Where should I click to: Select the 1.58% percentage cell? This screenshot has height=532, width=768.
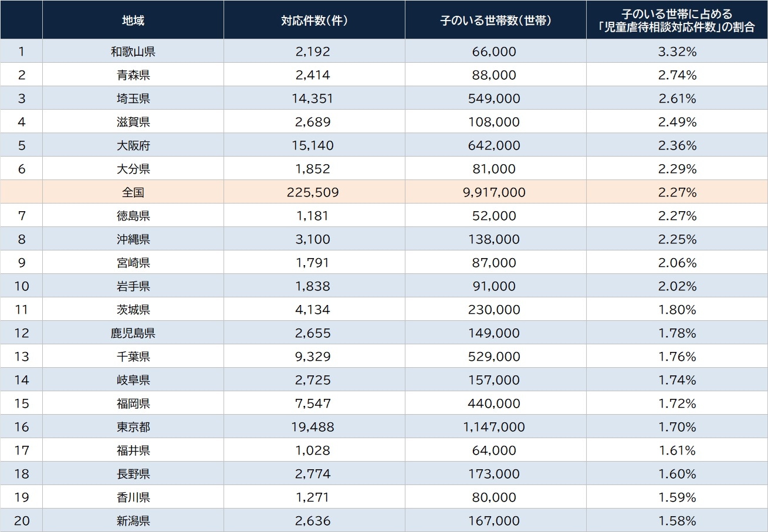click(x=677, y=521)
